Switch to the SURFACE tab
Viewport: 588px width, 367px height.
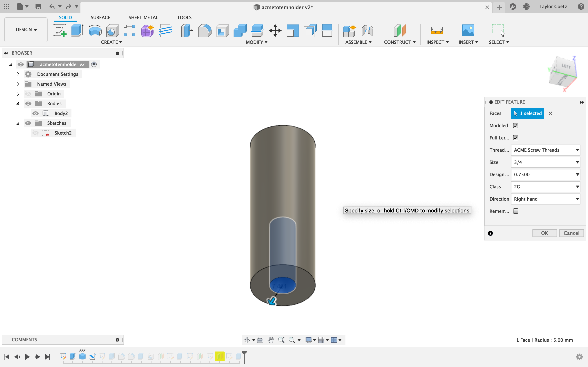tap(101, 17)
